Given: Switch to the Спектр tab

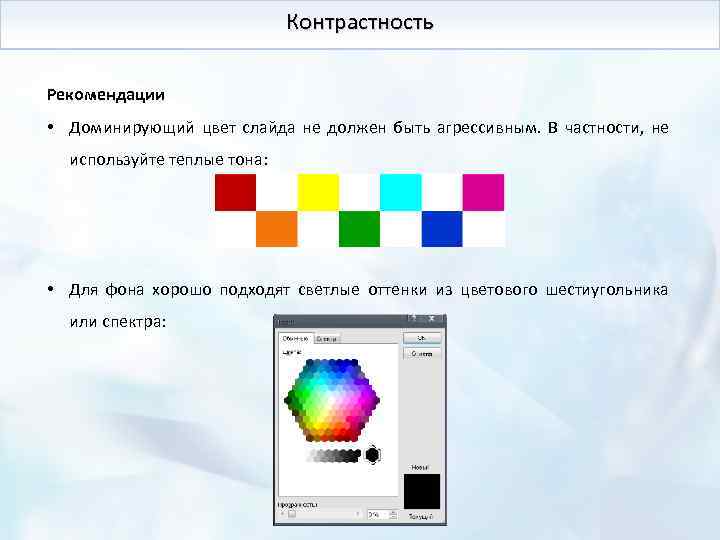Looking at the screenshot, I should click(327, 339).
